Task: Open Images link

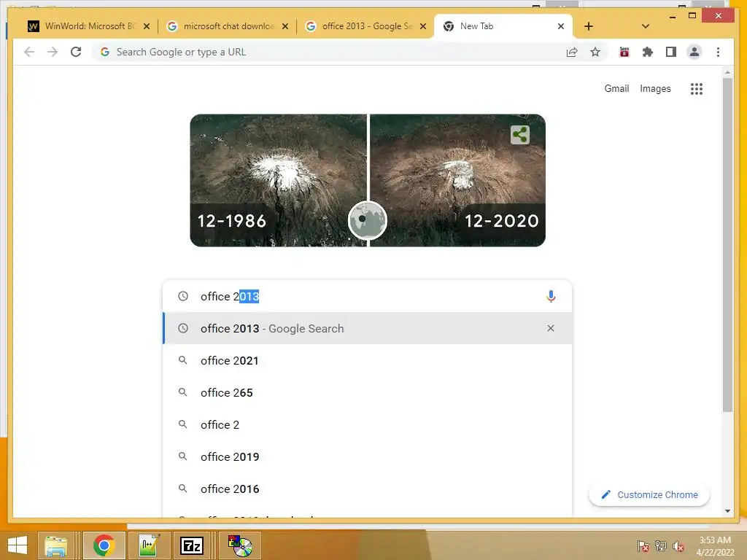Action: pyautogui.click(x=655, y=88)
